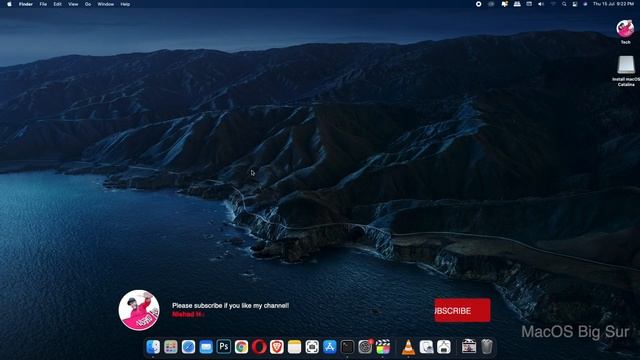Click the volume icon in menu bar
Image resolution: width=640 pixels, height=360 pixels.
[541, 4]
